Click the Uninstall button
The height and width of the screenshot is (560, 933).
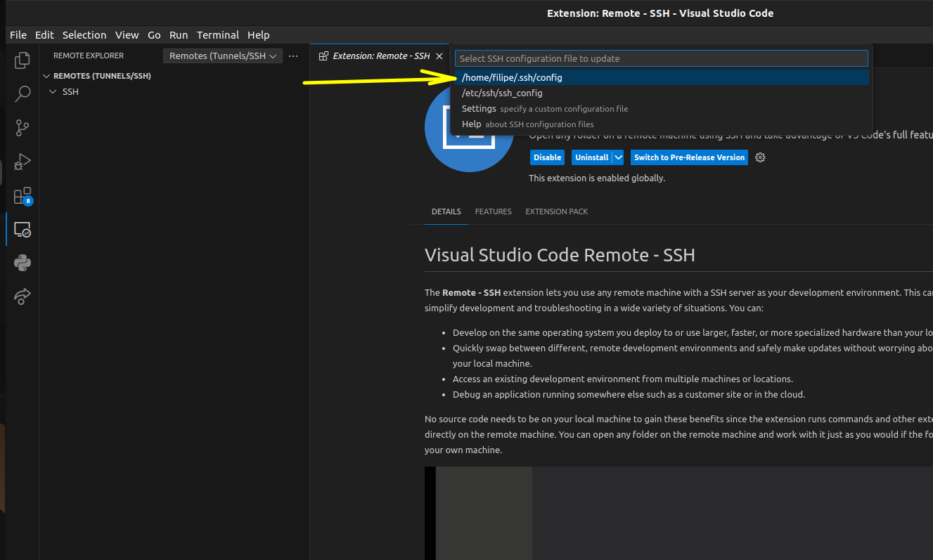[x=591, y=157]
